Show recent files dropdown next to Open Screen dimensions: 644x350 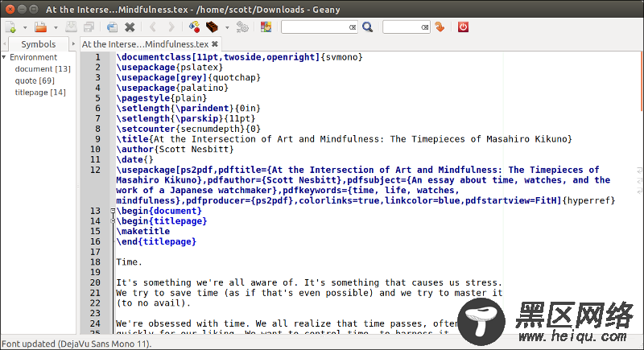point(56,28)
